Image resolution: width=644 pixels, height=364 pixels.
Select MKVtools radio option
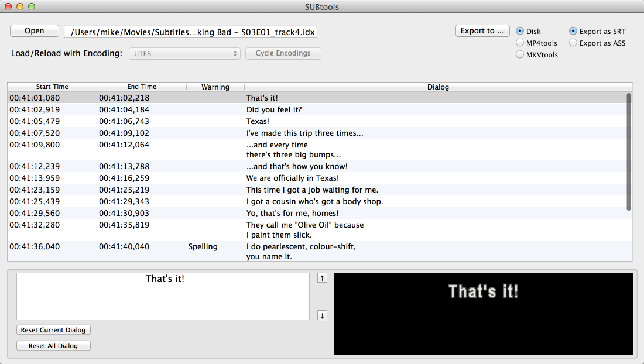[520, 54]
